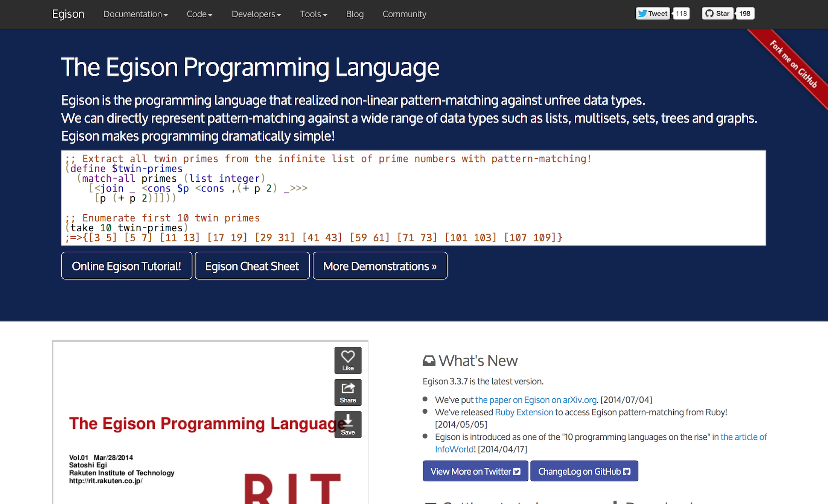Click the 'take 10 twin-primes' code line
828x504 pixels.
point(126,228)
